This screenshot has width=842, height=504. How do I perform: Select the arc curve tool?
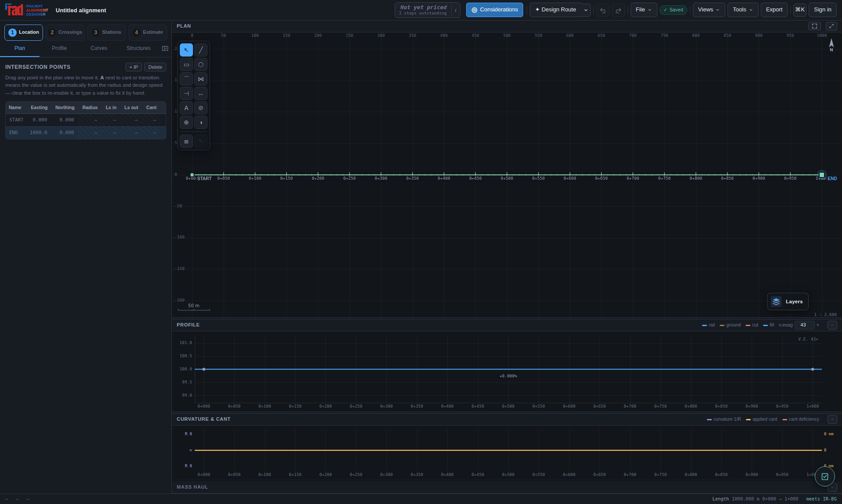tap(186, 79)
